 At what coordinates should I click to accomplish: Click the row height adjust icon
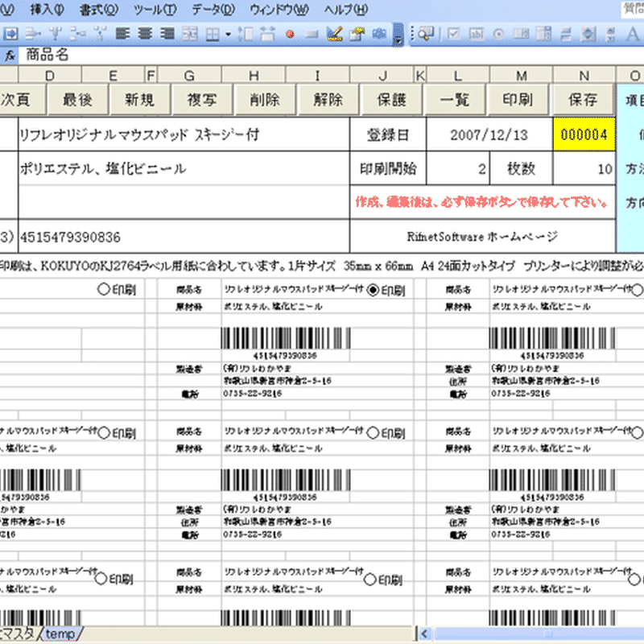[246, 34]
